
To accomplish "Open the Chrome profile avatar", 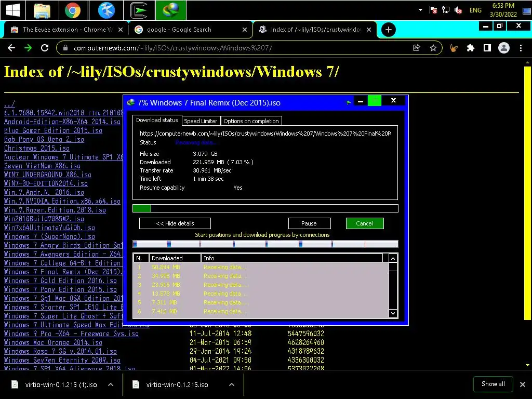I will [504, 48].
